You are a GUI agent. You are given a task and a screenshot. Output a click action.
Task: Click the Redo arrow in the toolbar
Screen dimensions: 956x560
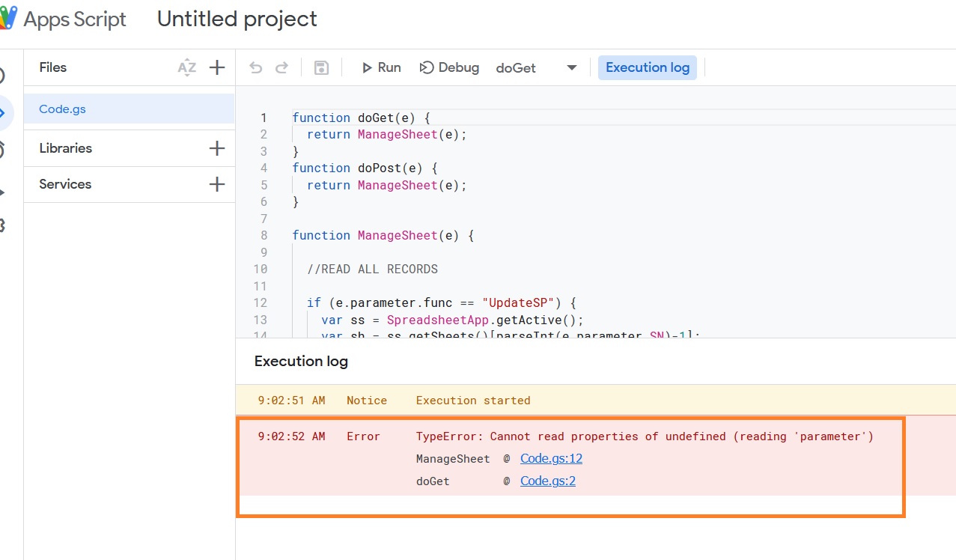281,68
